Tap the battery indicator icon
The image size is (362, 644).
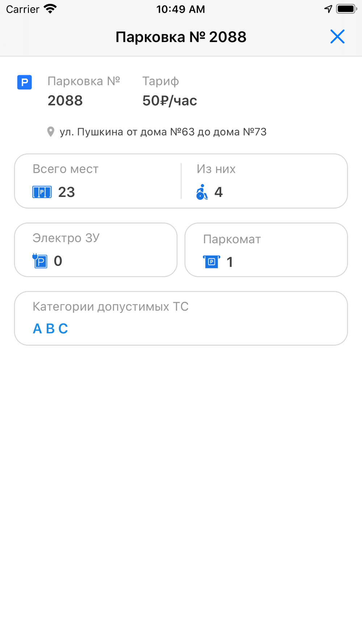(346, 9)
